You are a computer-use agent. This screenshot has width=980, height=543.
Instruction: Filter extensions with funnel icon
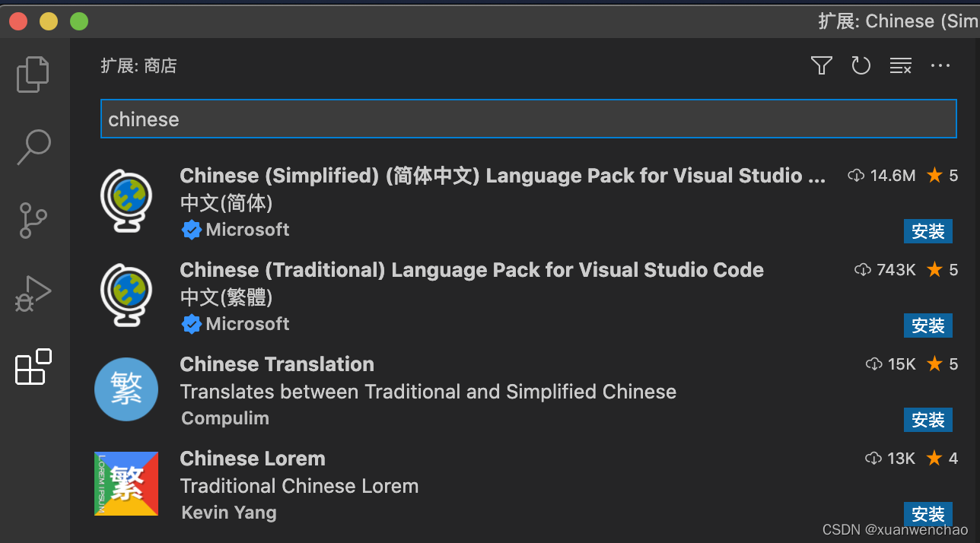(x=821, y=66)
